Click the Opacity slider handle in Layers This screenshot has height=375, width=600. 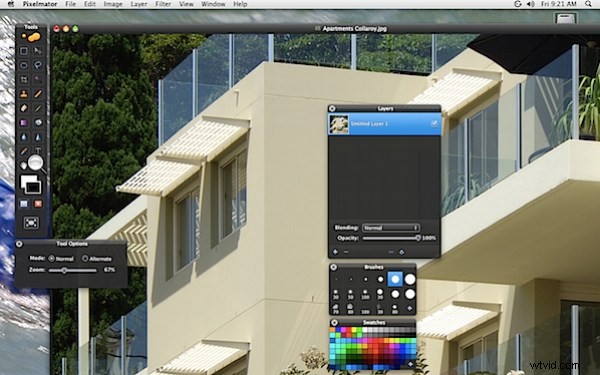[417, 238]
